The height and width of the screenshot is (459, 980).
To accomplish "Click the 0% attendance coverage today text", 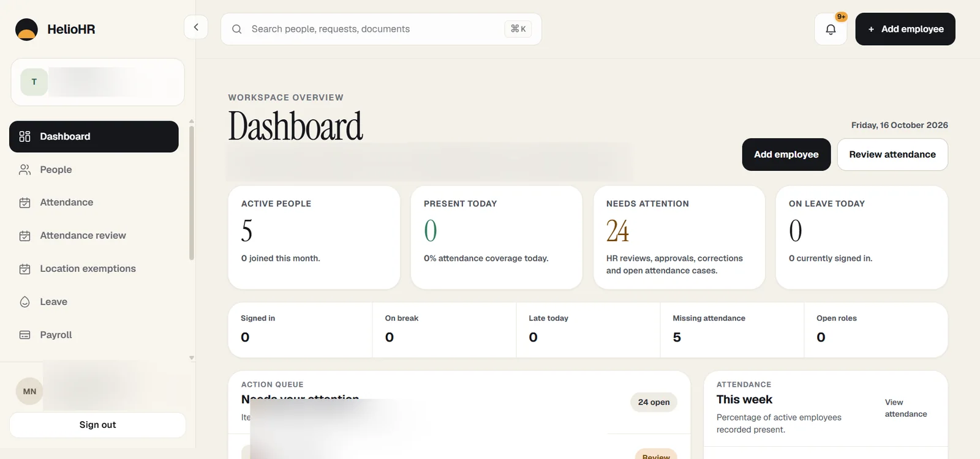I will [486, 258].
